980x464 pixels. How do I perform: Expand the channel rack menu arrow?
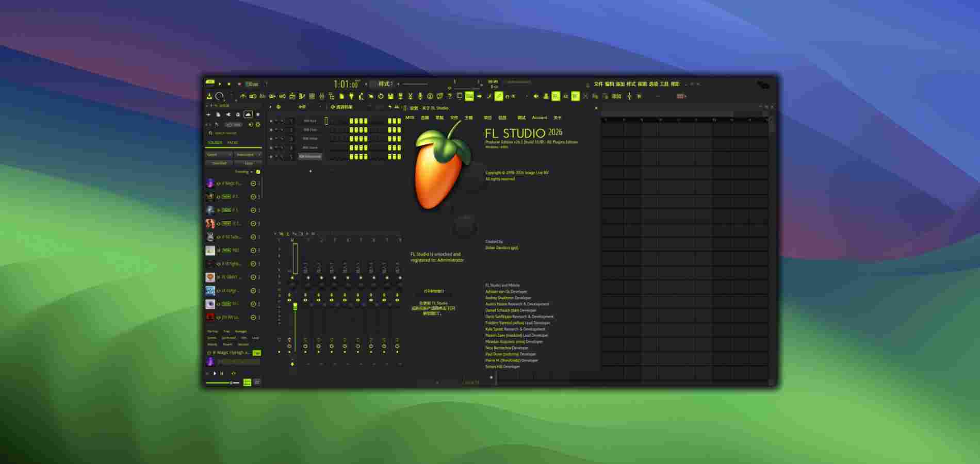click(271, 107)
